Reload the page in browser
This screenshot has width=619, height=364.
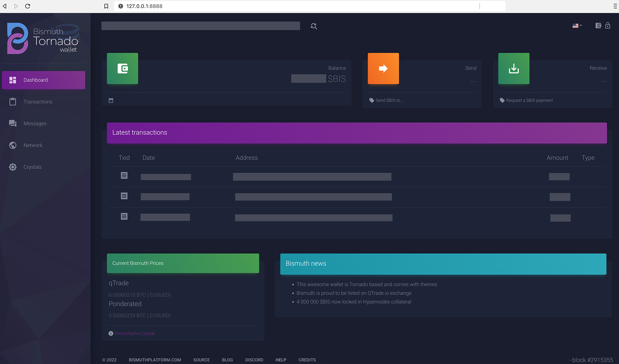pyautogui.click(x=28, y=6)
